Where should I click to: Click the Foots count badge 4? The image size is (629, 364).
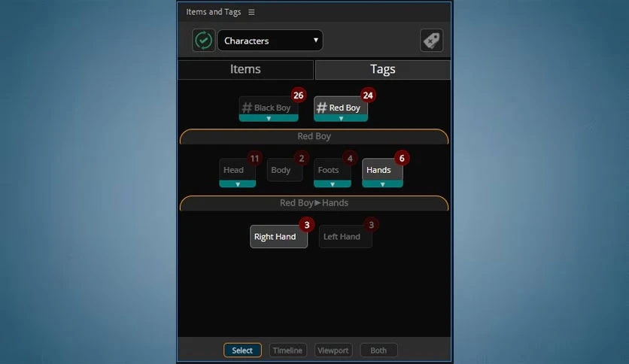point(350,159)
